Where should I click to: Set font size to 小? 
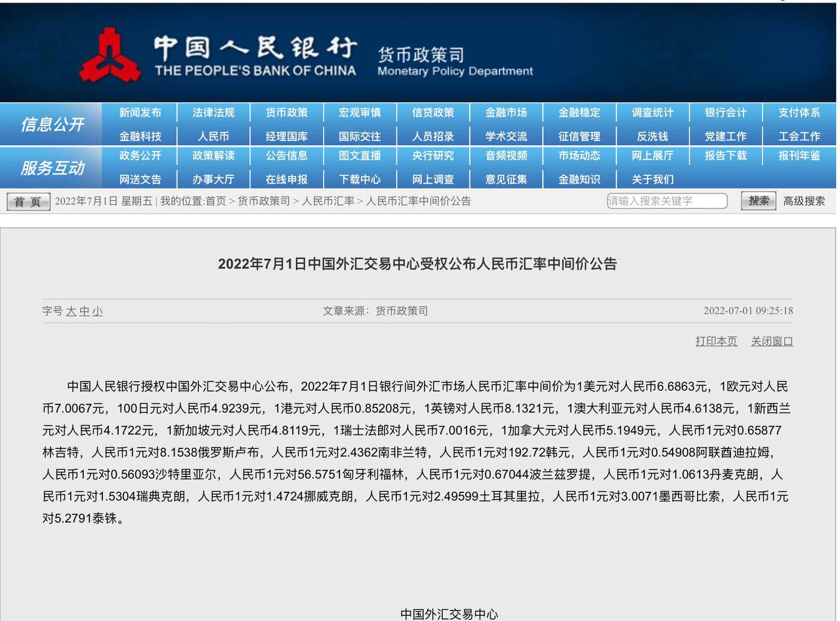97,311
